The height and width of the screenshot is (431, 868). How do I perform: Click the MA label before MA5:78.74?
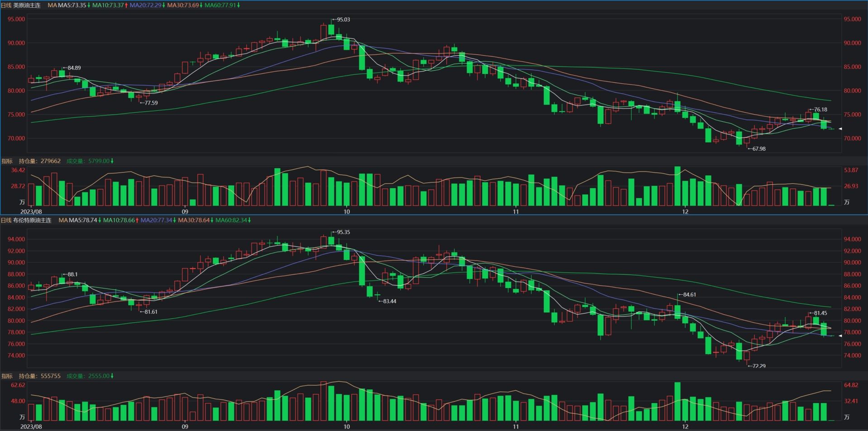pyautogui.click(x=63, y=220)
